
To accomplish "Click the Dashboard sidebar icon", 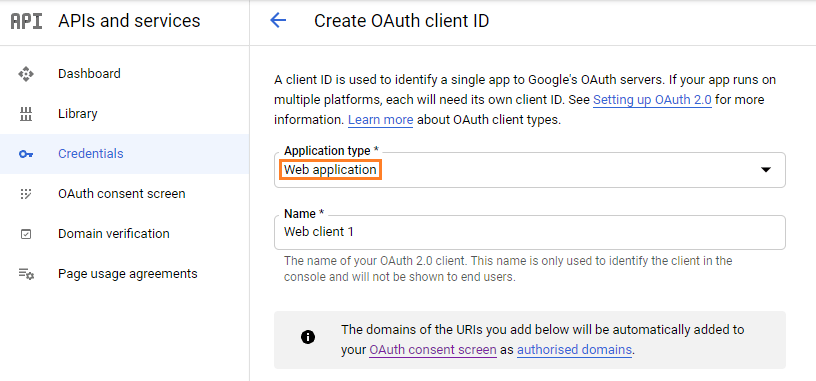I will 26,74.
